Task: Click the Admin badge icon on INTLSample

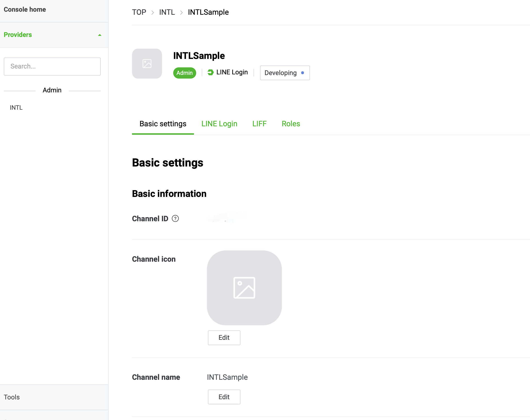Action: (184, 72)
